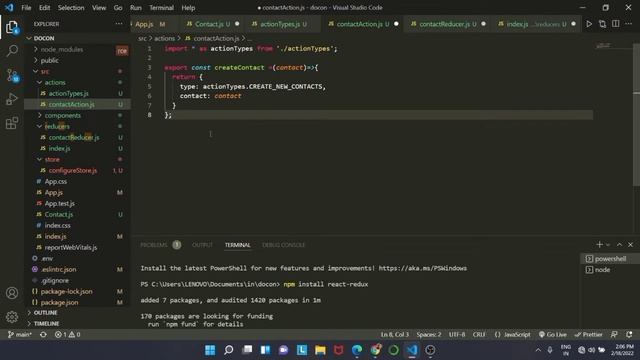Maximize the panel with the up chevron
640x360 pixels.
619,244
